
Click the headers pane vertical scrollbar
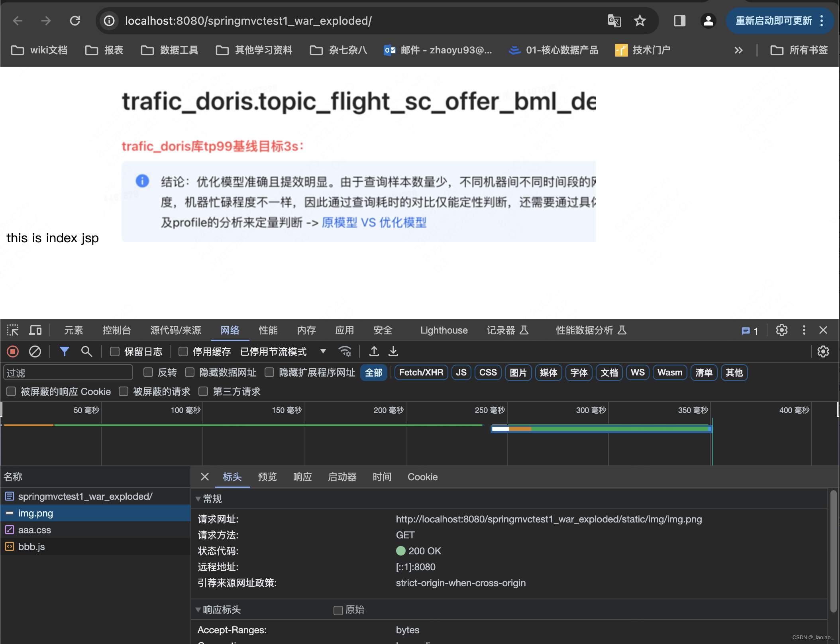tap(833, 551)
